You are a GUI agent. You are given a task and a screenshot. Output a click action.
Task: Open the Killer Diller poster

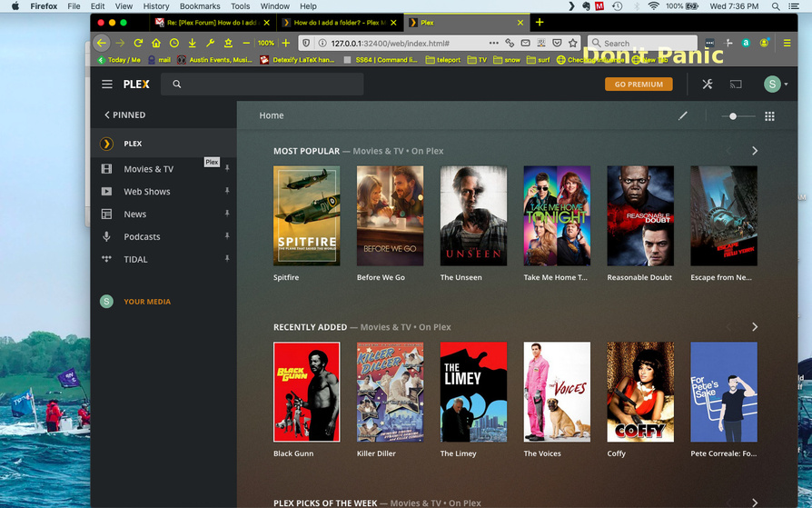[390, 392]
